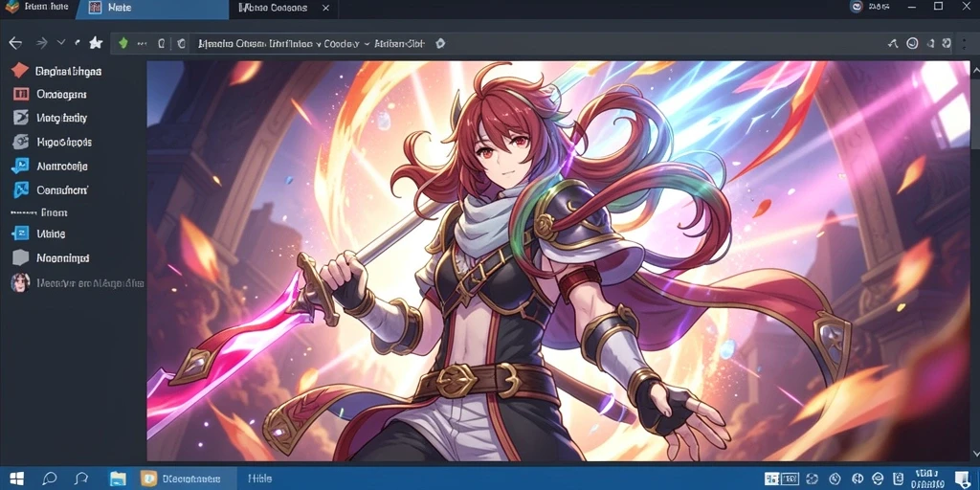Open the sidebar entry with the character avatar

point(78,283)
